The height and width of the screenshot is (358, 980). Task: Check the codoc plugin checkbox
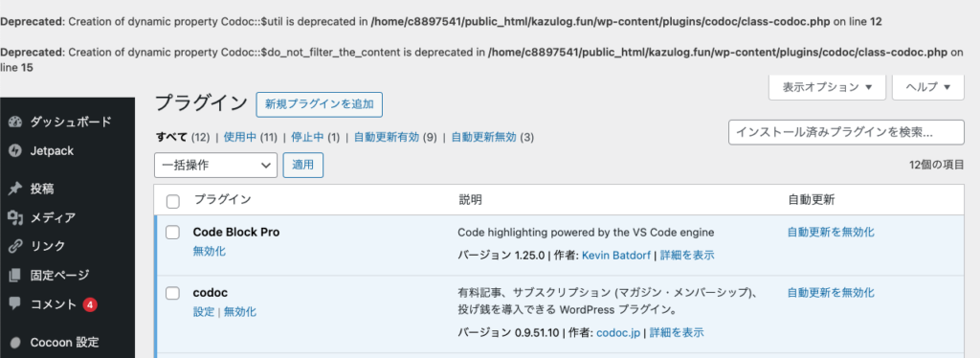[172, 293]
